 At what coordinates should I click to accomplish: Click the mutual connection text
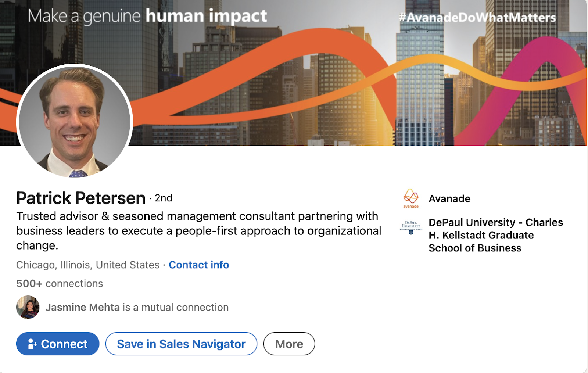click(175, 307)
